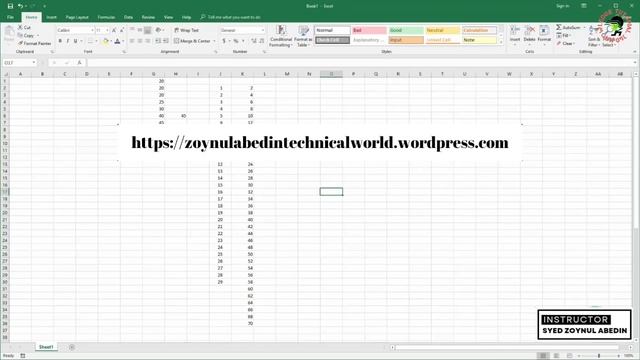This screenshot has width=640, height=360.
Task: Apply the Note cell style
Action: [x=479, y=40]
